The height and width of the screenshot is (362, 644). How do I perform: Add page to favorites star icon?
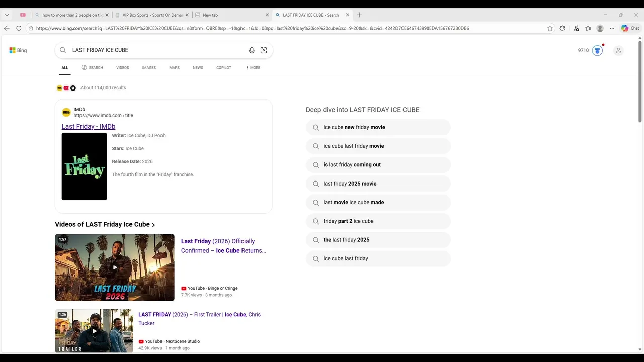pyautogui.click(x=550, y=28)
